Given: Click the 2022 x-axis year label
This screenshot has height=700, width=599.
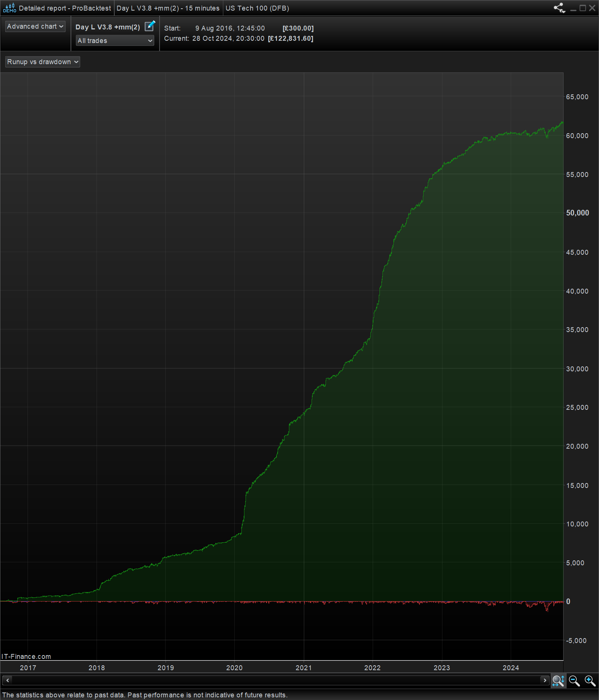Looking at the screenshot, I should pos(372,668).
